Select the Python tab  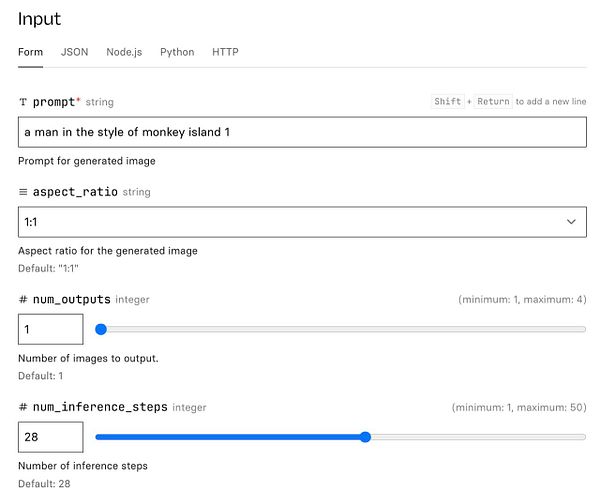pos(177,52)
